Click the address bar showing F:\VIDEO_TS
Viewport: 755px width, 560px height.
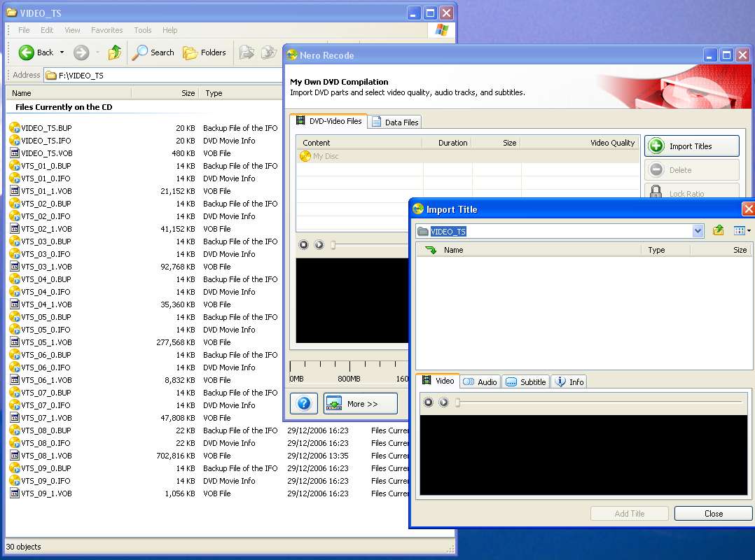[164, 76]
